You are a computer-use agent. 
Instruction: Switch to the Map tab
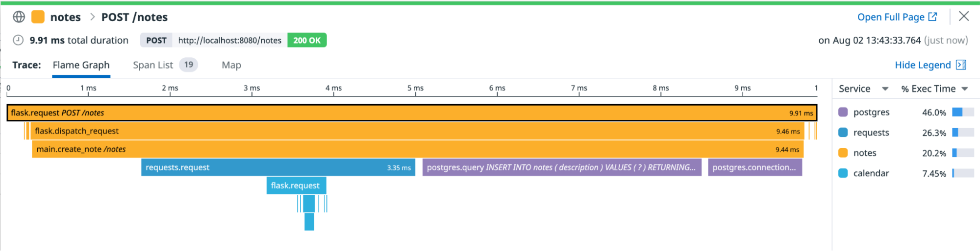click(x=231, y=65)
